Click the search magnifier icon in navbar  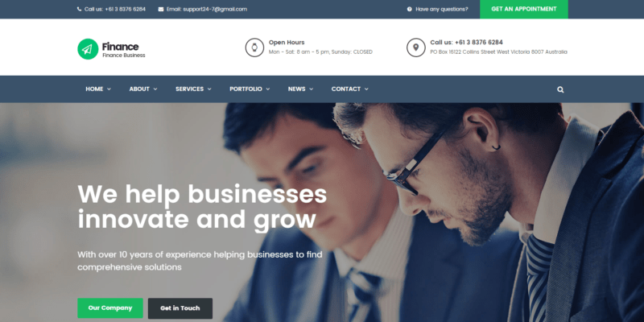pyautogui.click(x=560, y=89)
